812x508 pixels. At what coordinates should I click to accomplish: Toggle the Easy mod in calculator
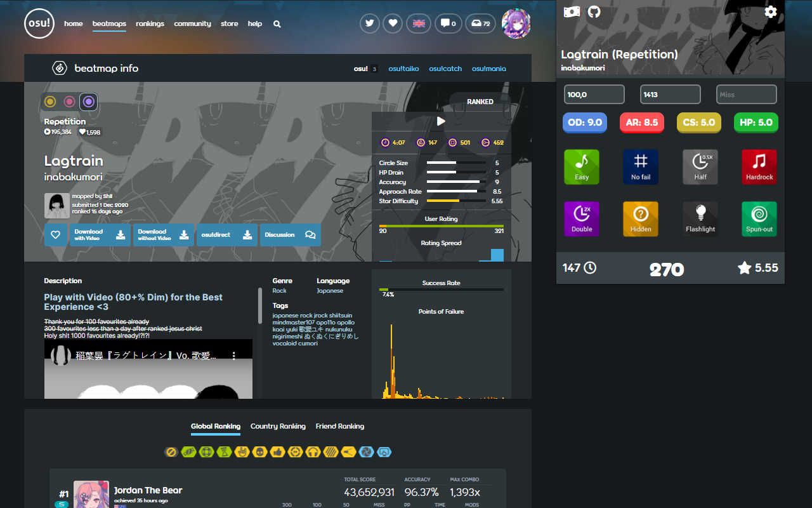582,167
